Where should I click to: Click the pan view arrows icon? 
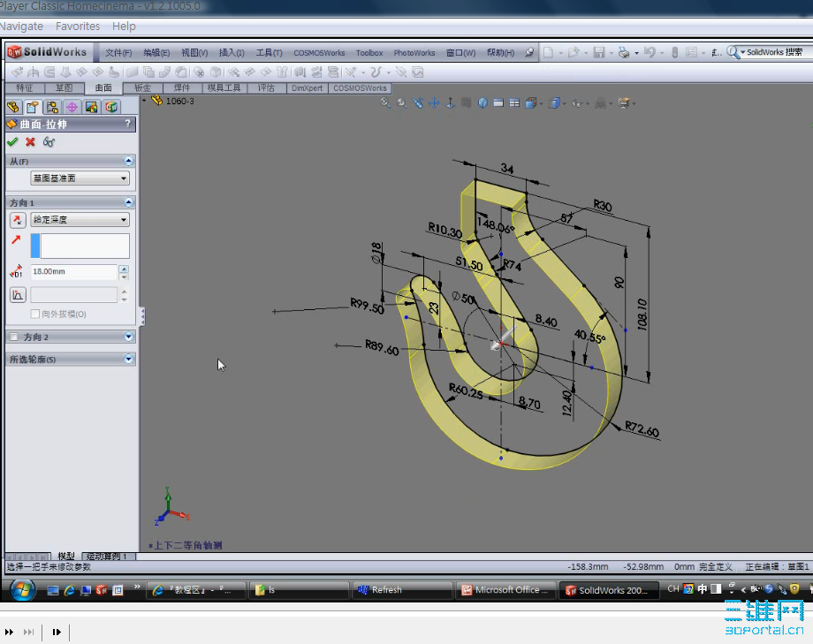[434, 102]
